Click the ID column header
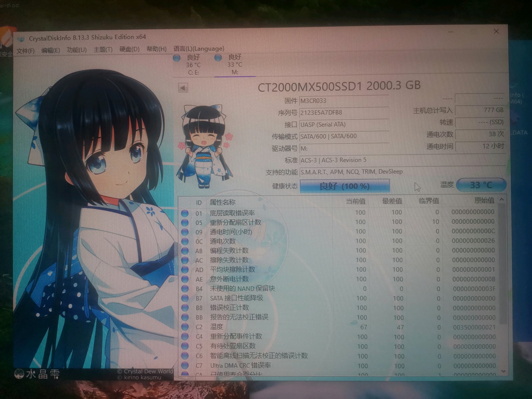This screenshot has height=399, width=532. click(x=199, y=203)
